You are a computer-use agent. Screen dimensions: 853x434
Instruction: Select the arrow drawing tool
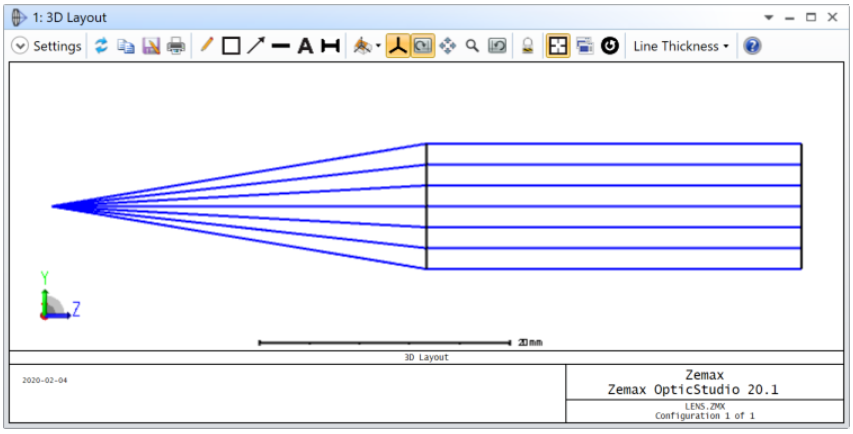click(x=256, y=46)
